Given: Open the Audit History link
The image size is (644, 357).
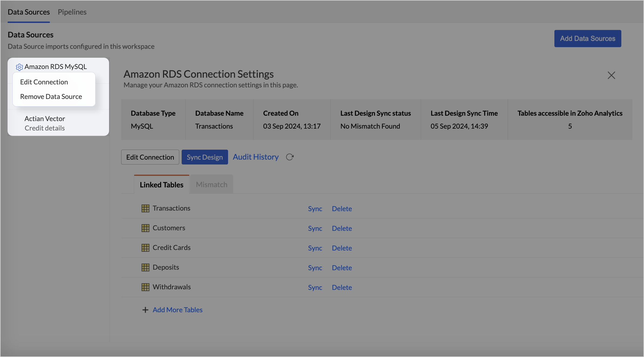Looking at the screenshot, I should coord(256,157).
